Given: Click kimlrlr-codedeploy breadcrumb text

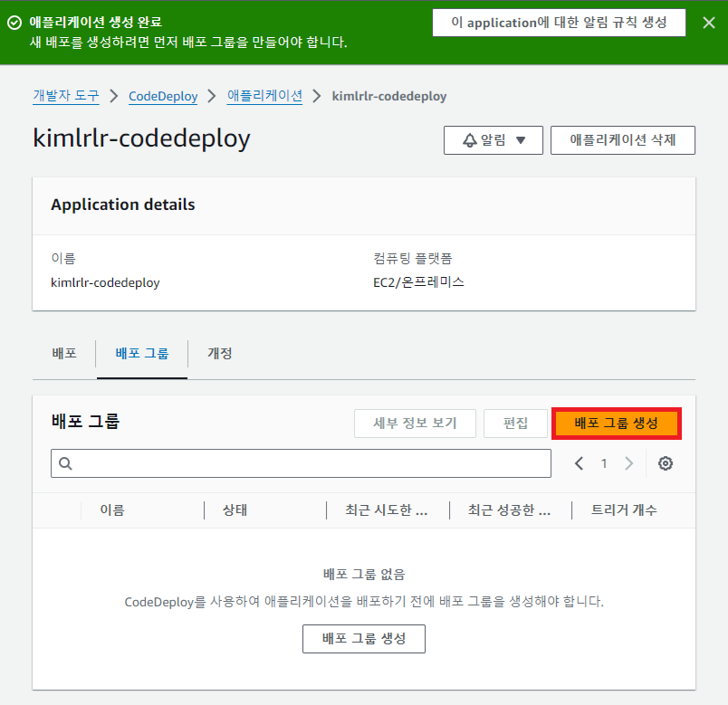Looking at the screenshot, I should click(389, 96).
